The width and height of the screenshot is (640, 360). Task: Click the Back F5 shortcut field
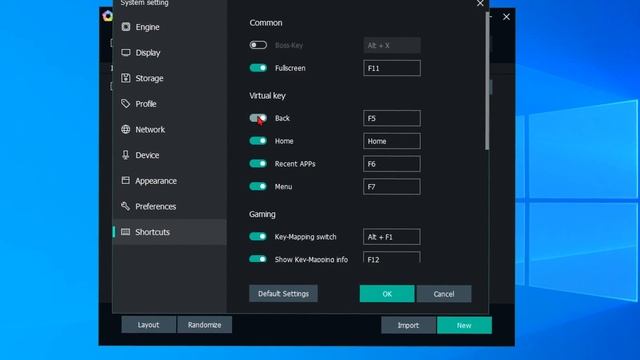click(x=392, y=118)
